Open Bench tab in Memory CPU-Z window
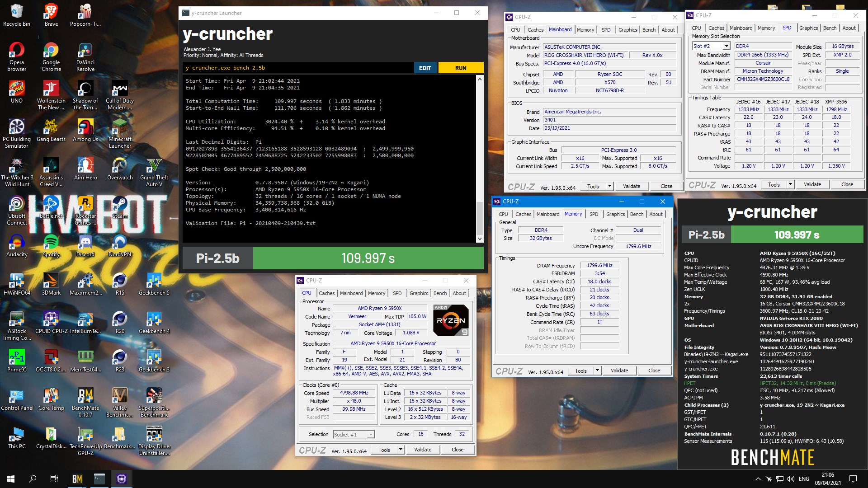Viewport: 868px width, 488px height. point(637,214)
